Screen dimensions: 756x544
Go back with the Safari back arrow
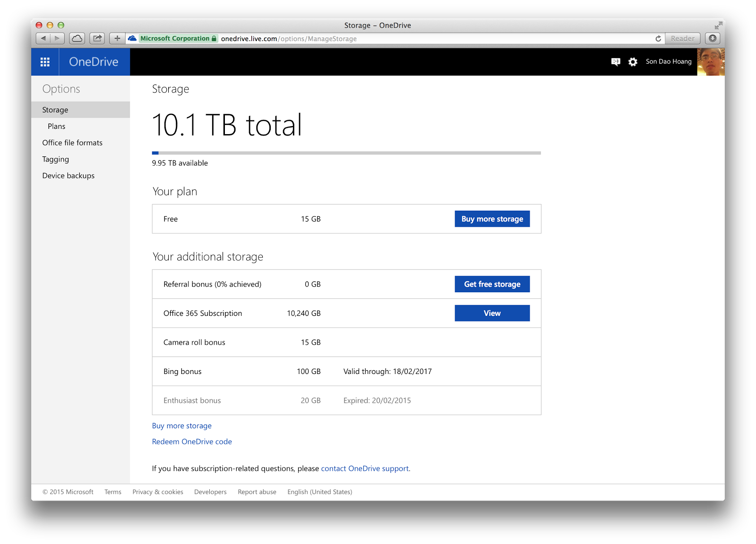click(43, 38)
